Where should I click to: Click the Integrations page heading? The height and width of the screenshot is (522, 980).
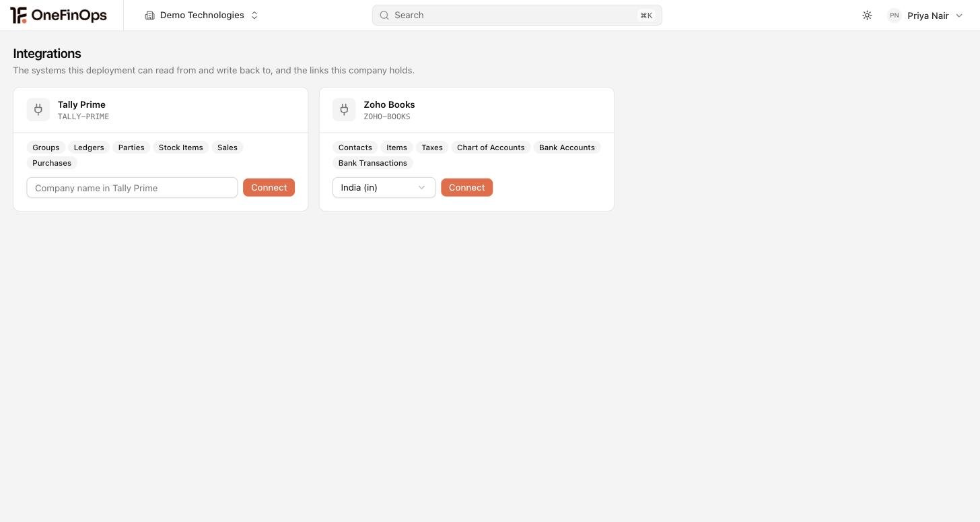tap(47, 54)
